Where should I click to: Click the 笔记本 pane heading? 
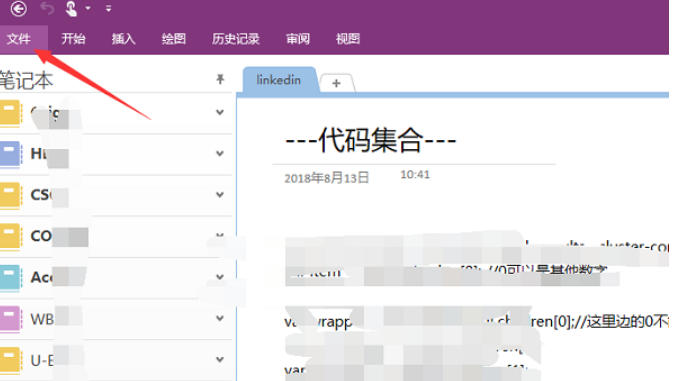coord(26,80)
